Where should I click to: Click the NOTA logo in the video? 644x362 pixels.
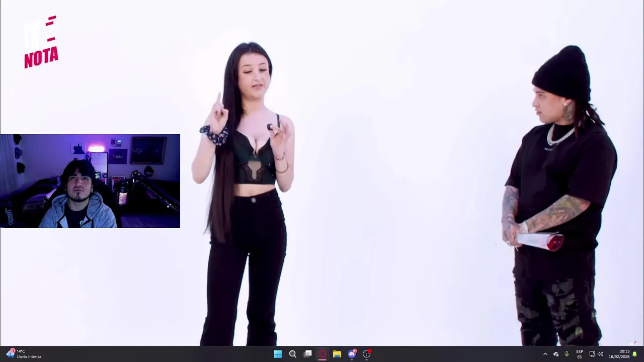tap(41, 42)
